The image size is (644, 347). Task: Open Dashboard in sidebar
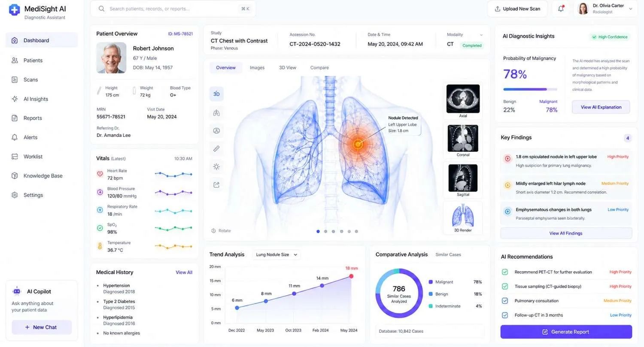[42, 40]
